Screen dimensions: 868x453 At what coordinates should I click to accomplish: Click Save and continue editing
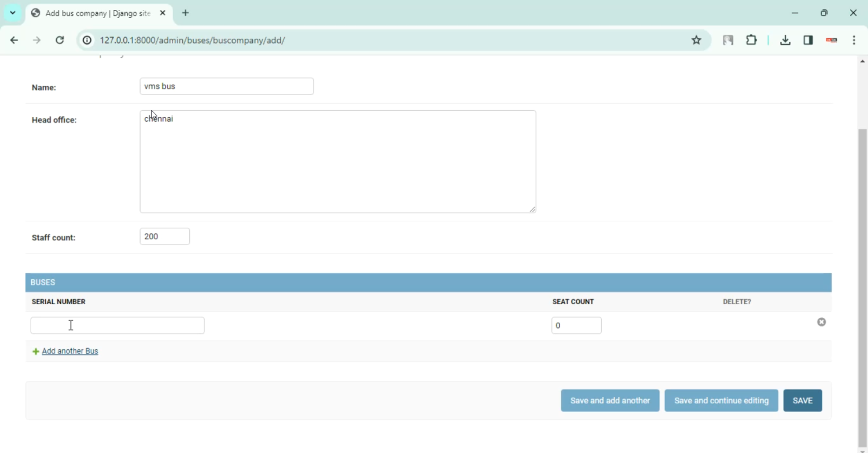[721, 400]
